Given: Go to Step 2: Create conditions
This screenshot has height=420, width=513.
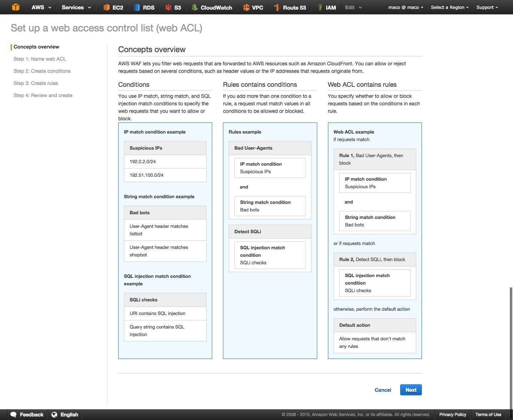Looking at the screenshot, I should (42, 71).
